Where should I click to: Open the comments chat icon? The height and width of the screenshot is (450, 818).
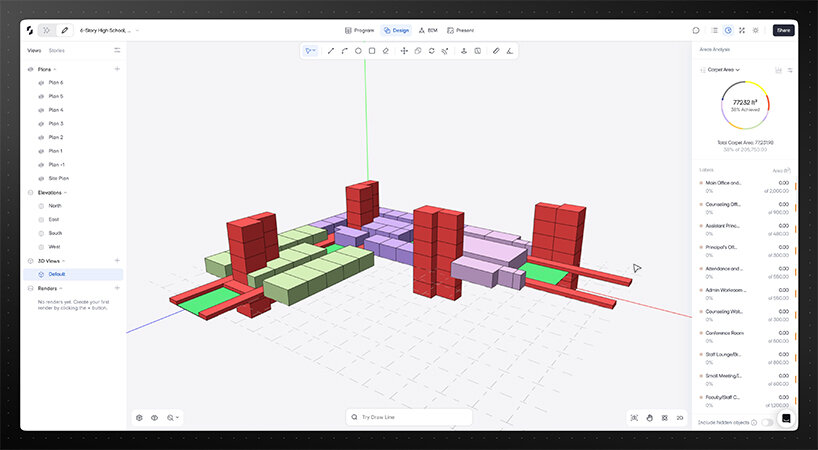click(x=696, y=30)
